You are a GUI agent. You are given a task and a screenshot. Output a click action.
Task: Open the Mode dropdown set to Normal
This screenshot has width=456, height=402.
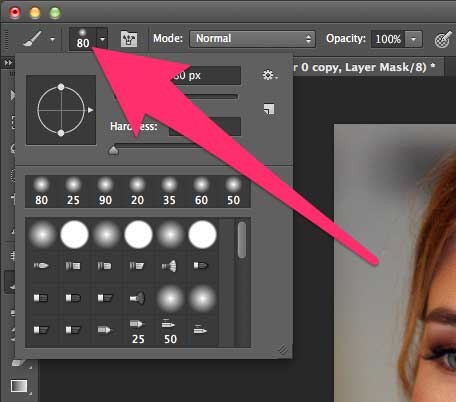[252, 39]
